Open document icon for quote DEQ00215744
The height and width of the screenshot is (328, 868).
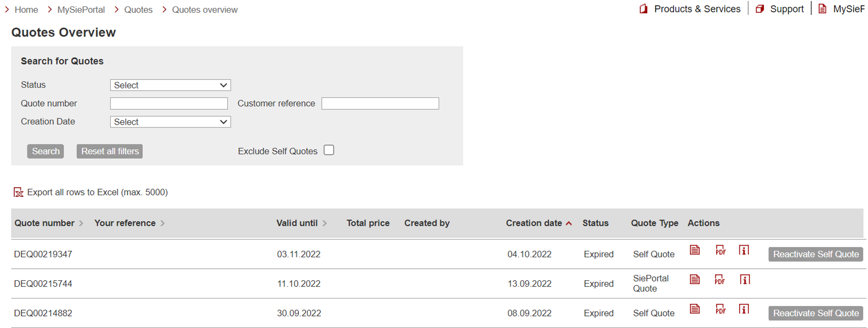pyautogui.click(x=695, y=280)
